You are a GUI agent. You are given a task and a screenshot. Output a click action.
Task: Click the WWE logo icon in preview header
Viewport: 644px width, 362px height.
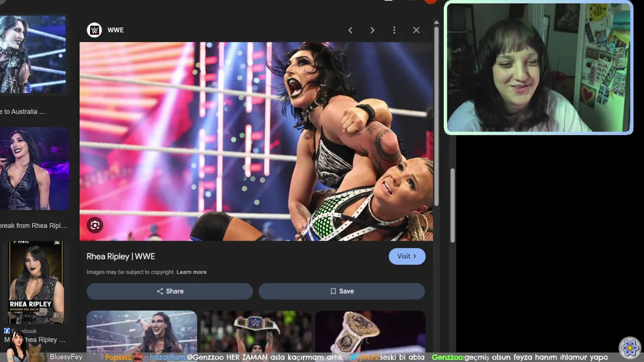(x=94, y=30)
